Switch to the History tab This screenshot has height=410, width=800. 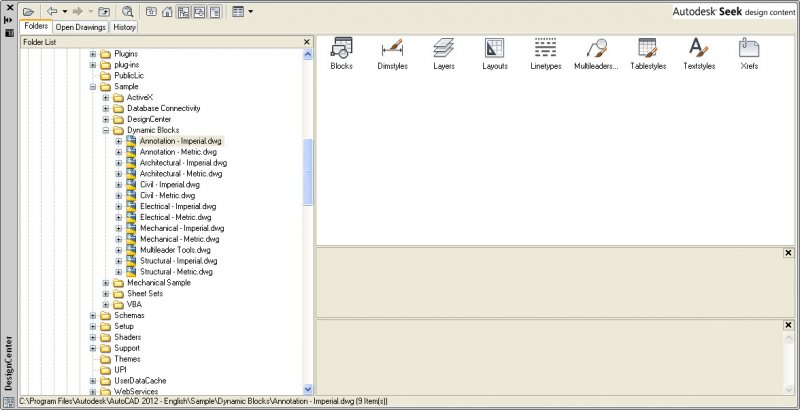(x=125, y=27)
